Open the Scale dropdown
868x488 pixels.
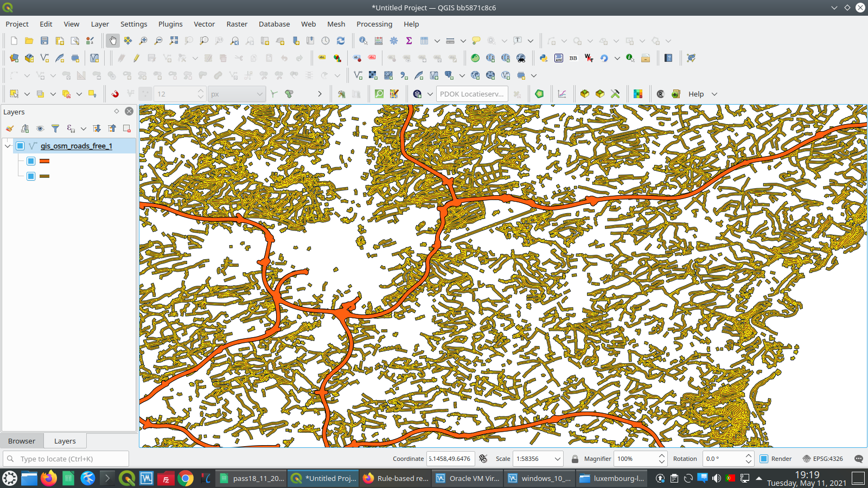click(x=557, y=459)
